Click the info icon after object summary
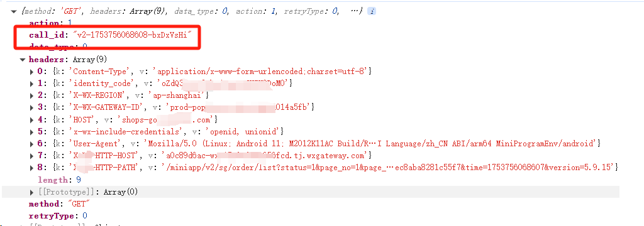 pos(371,11)
